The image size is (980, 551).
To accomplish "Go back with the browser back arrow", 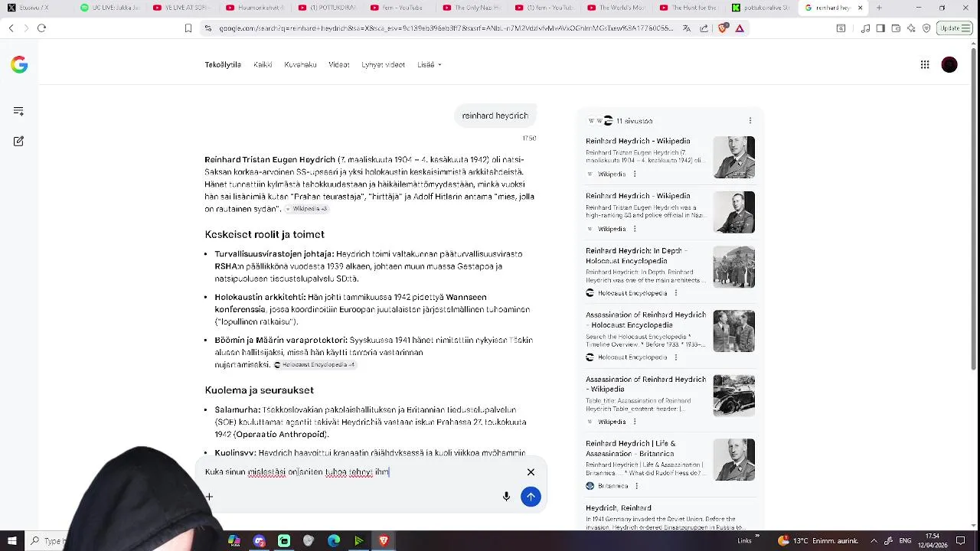I will [11, 28].
